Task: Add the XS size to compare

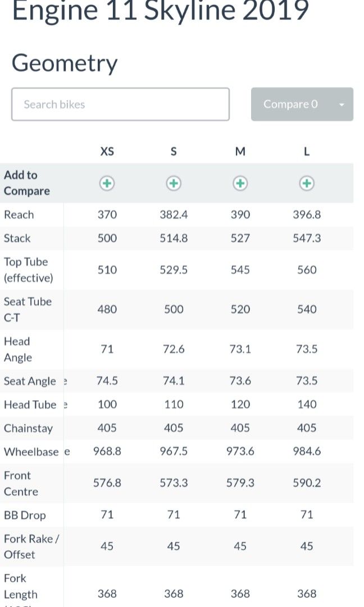Action: tap(107, 183)
